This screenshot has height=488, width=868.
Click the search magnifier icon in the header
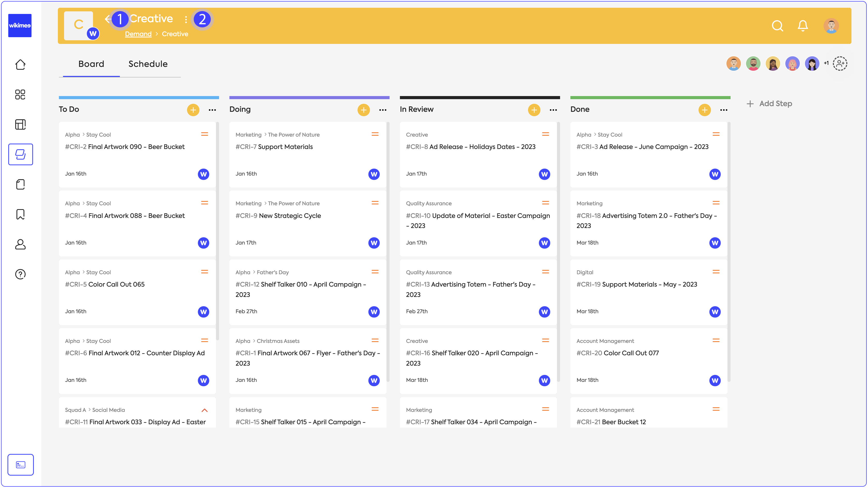point(777,26)
